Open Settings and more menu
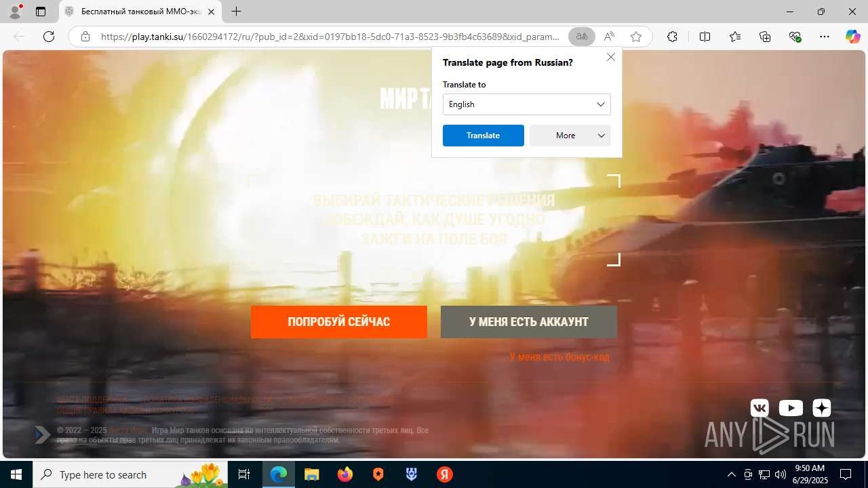Image resolution: width=868 pixels, height=488 pixels. (825, 37)
